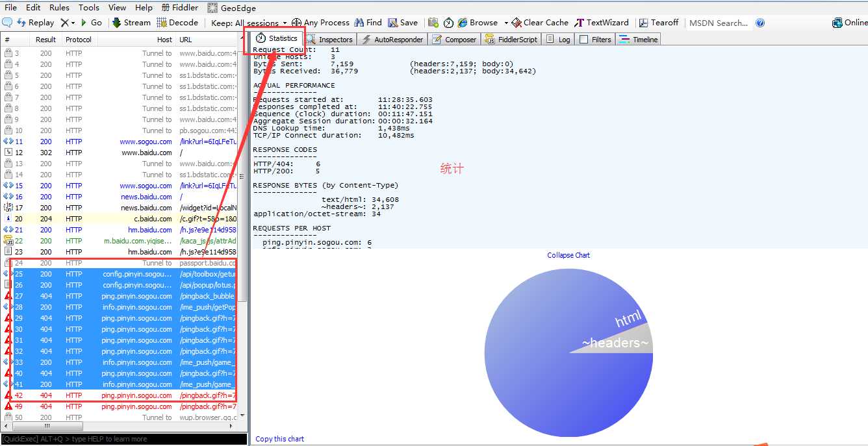This screenshot has width=868, height=446.
Task: Click the lock icon on session 3
Action: coord(8,53)
